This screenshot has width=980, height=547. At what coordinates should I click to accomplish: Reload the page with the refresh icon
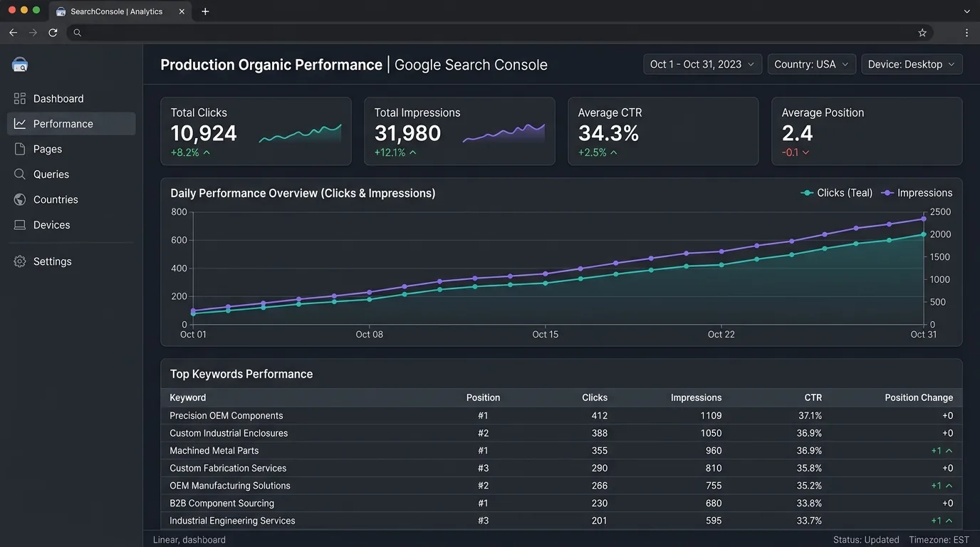click(x=53, y=33)
